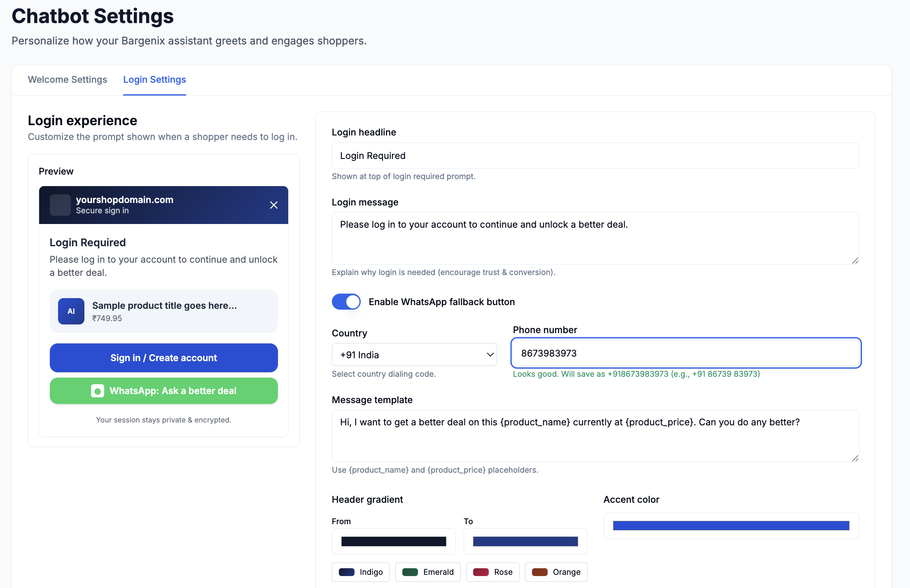This screenshot has height=588, width=910.
Task: Expand the '+91 India' country selector
Action: pos(414,354)
